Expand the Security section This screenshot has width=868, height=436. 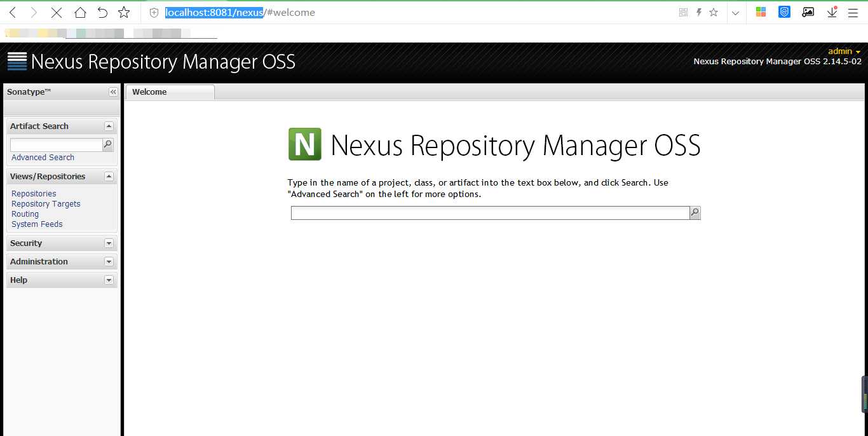[109, 243]
